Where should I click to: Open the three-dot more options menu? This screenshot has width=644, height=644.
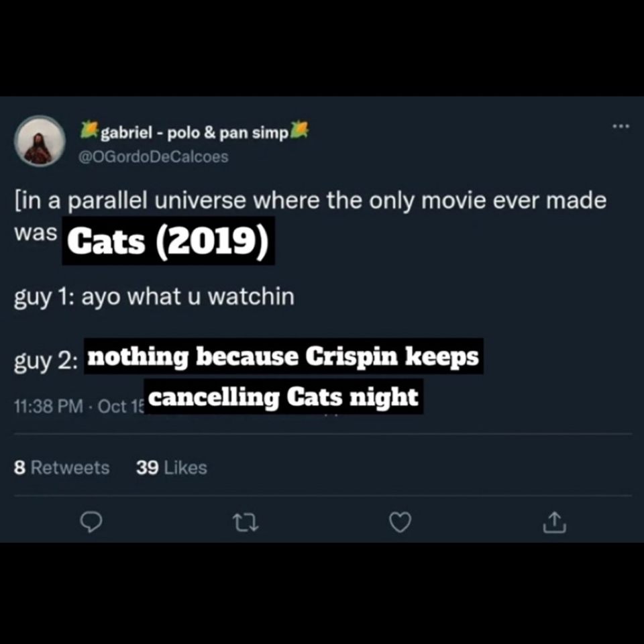(x=622, y=127)
